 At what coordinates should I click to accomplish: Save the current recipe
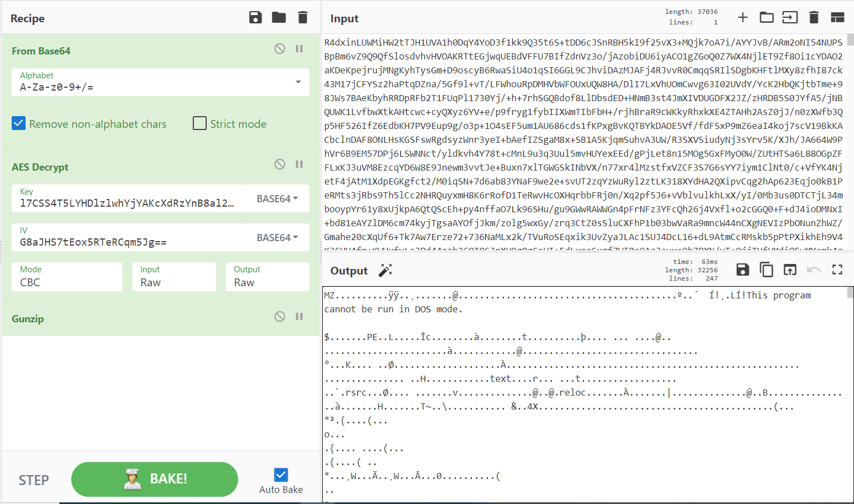[255, 18]
